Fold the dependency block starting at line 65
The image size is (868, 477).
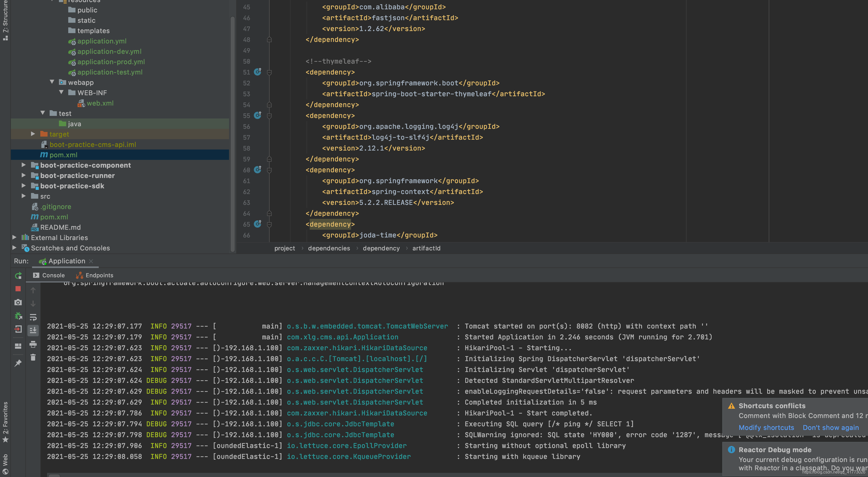tap(269, 224)
